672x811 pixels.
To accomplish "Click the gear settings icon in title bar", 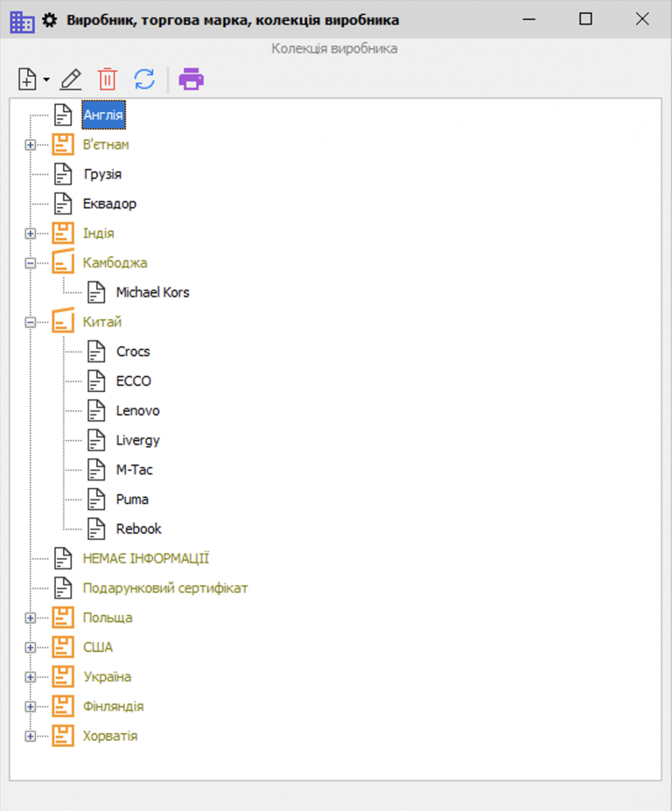I will click(49, 20).
